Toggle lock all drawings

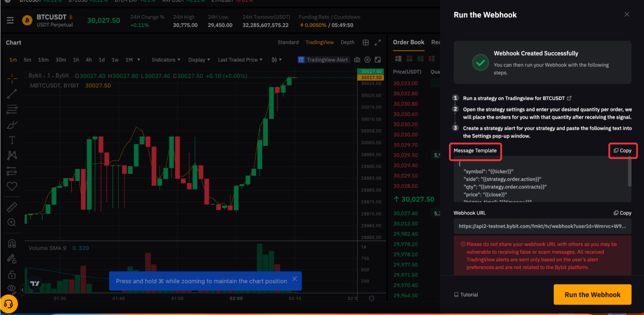click(12, 274)
